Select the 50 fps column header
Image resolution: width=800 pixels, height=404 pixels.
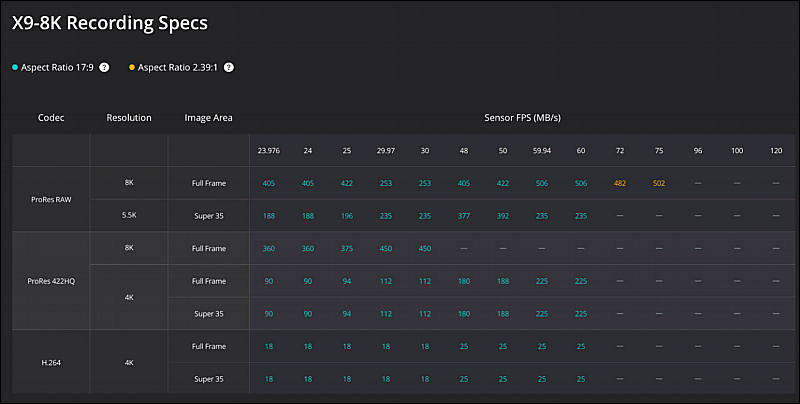point(503,151)
